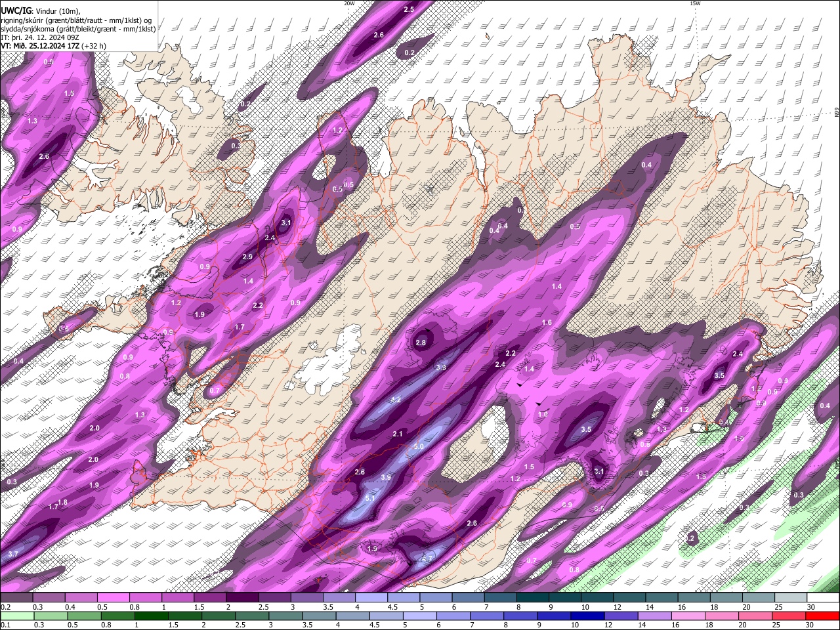Click the 15W longitude label
Viewport: 840px width, 630px height.
coord(694,3)
